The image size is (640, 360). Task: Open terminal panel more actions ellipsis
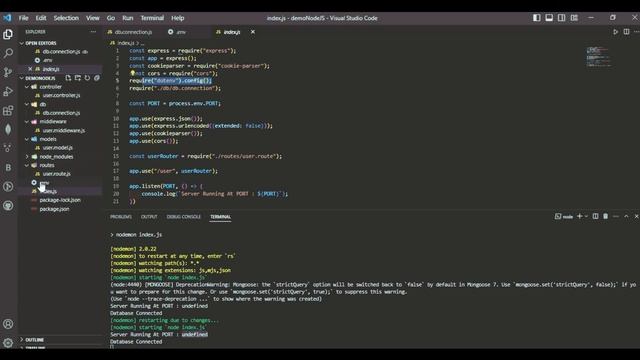point(616,216)
